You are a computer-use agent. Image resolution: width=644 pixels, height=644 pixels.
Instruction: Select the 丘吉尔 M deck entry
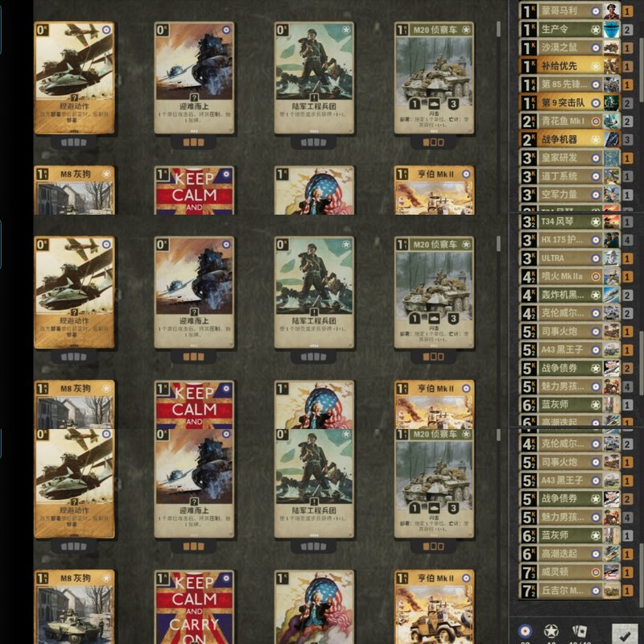pos(570,590)
